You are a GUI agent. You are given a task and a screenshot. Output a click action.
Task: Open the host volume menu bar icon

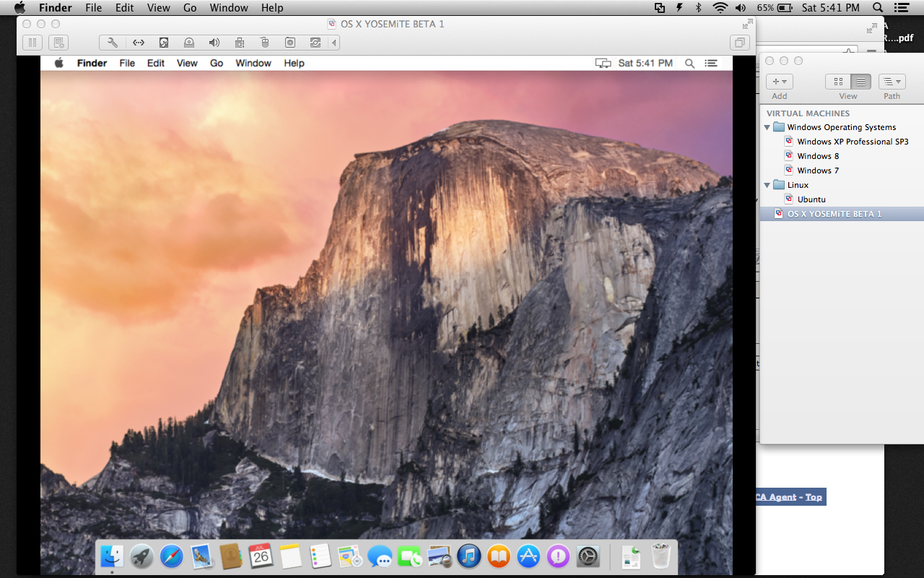pos(741,8)
